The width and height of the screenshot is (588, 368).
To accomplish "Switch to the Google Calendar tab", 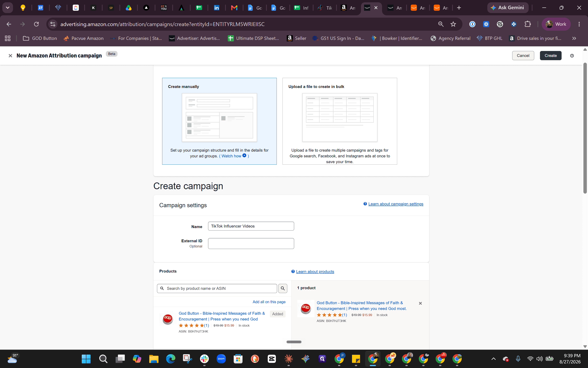I will [x=41, y=8].
